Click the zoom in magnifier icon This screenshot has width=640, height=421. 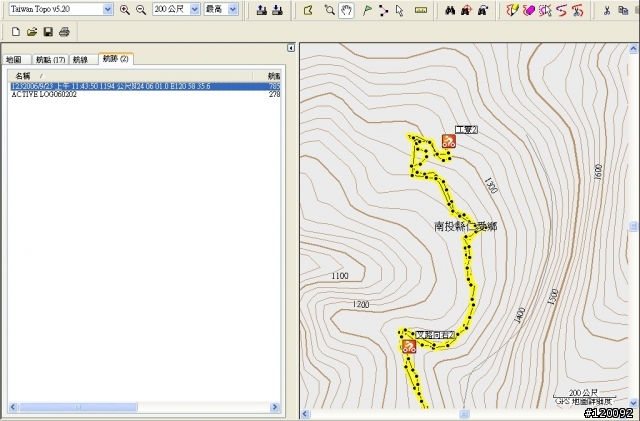(125, 10)
